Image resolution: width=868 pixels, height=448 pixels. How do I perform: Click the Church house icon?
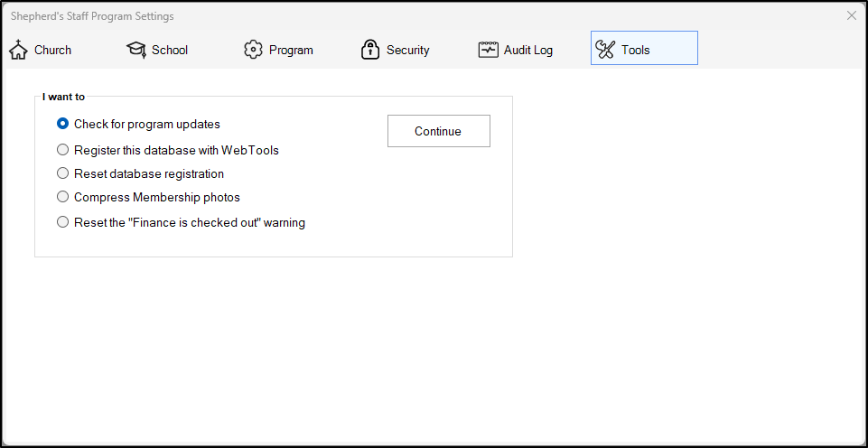18,50
